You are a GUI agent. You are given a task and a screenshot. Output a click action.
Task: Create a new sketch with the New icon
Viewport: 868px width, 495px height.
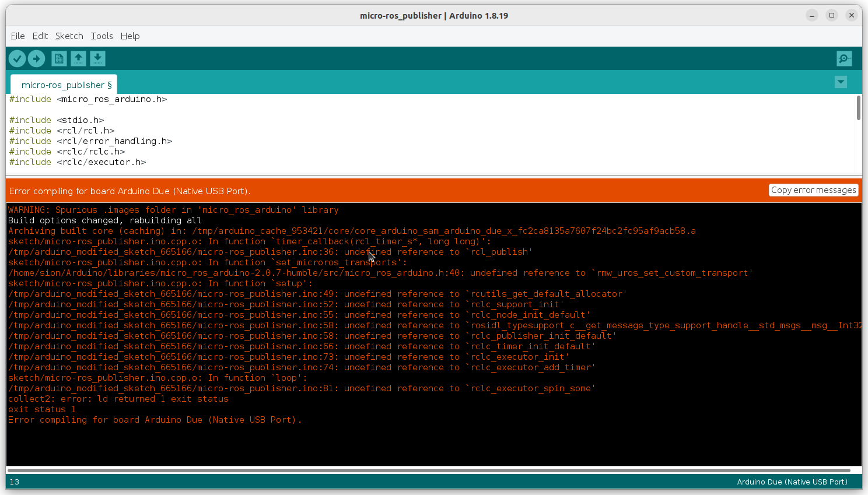point(59,58)
